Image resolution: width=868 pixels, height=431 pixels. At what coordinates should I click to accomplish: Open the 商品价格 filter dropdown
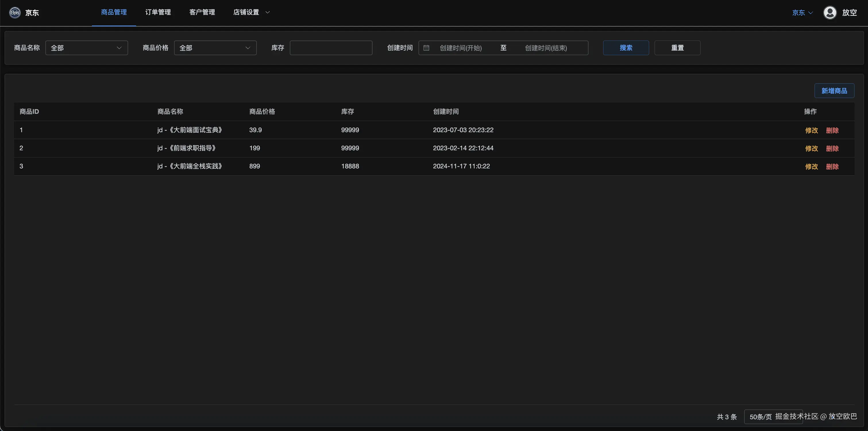point(215,48)
